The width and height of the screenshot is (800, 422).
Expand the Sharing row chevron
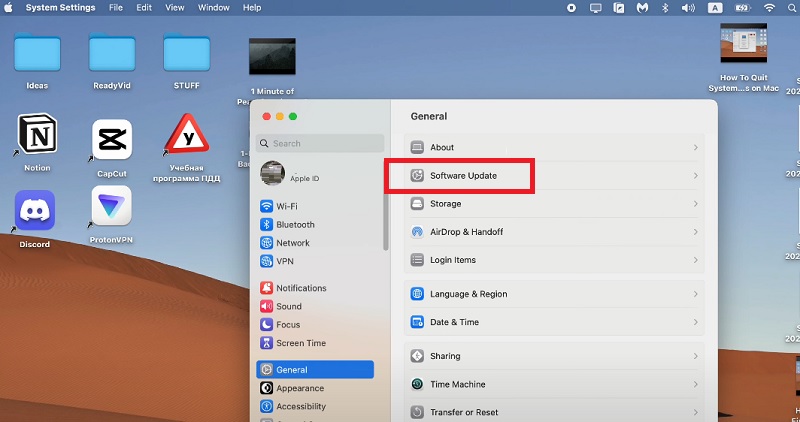(x=695, y=356)
